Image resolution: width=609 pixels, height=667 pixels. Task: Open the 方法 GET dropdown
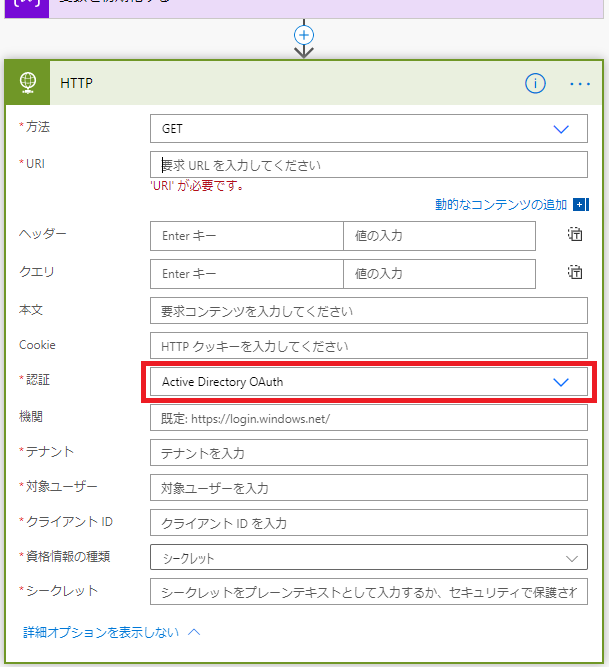tap(369, 128)
